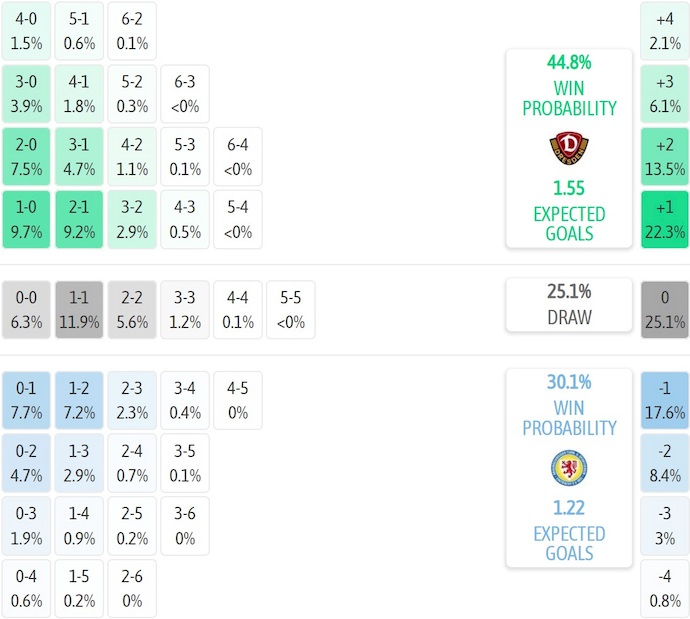
Task: Click the -1 goal margin box
Action: point(664,400)
